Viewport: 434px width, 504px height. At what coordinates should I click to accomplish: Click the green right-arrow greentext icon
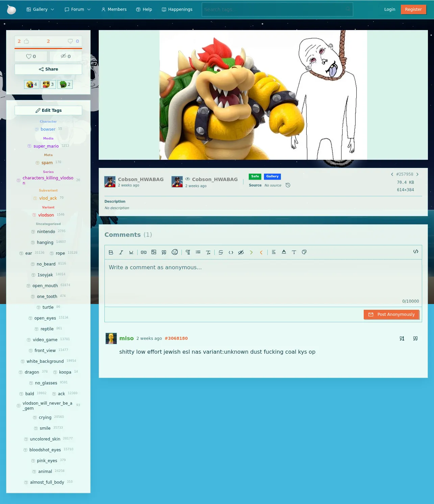point(251,252)
